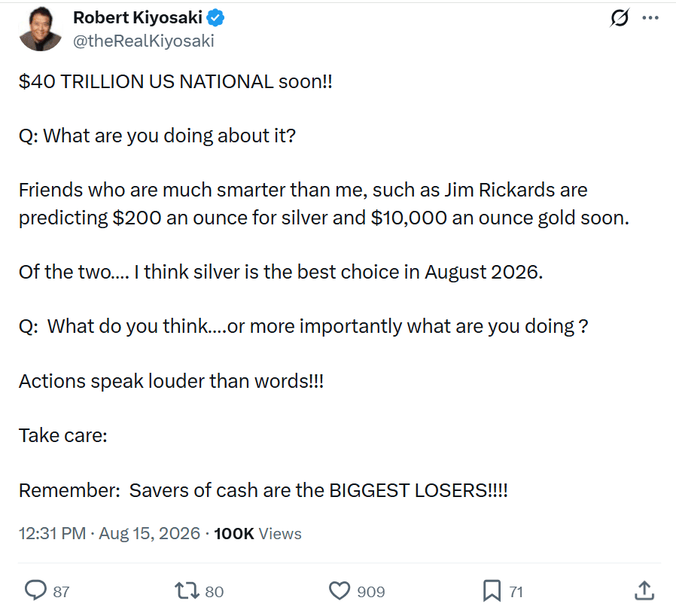Click the blue verified checkmark badge

pyautogui.click(x=215, y=17)
